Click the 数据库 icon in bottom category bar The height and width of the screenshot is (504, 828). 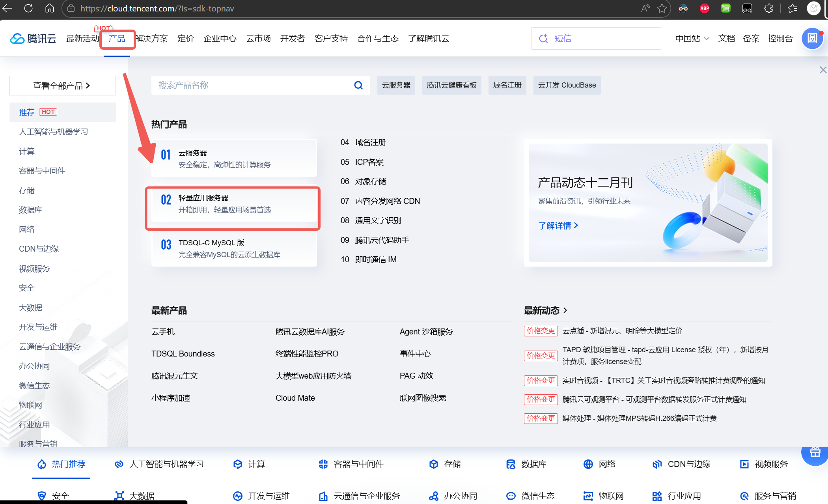(x=511, y=464)
